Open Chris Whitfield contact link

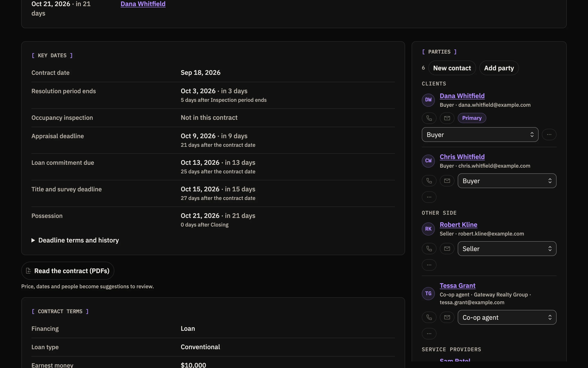coord(462,157)
